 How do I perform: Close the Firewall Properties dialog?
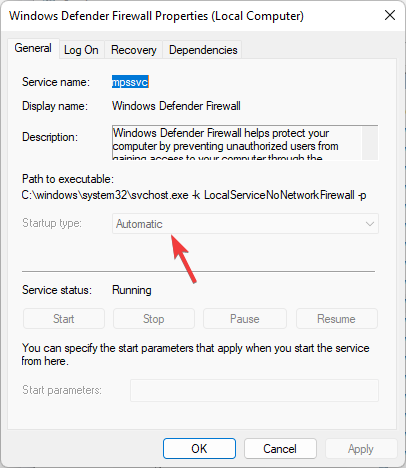(x=390, y=15)
